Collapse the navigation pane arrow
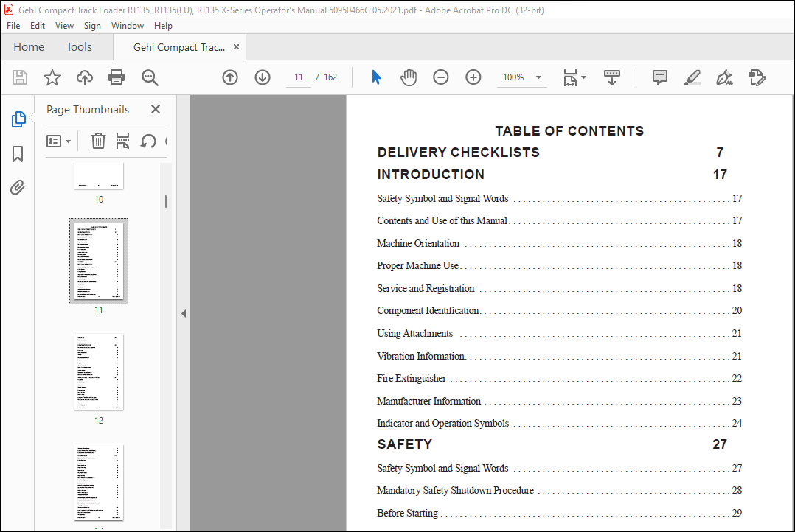The height and width of the screenshot is (532, 795). tap(184, 314)
